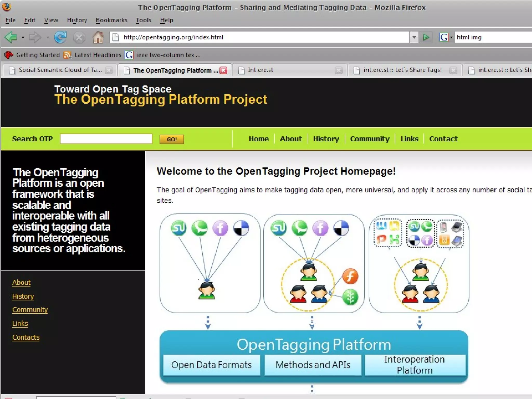Close the Social Semantic Cloud tab
This screenshot has width=532, height=399.
(x=109, y=70)
